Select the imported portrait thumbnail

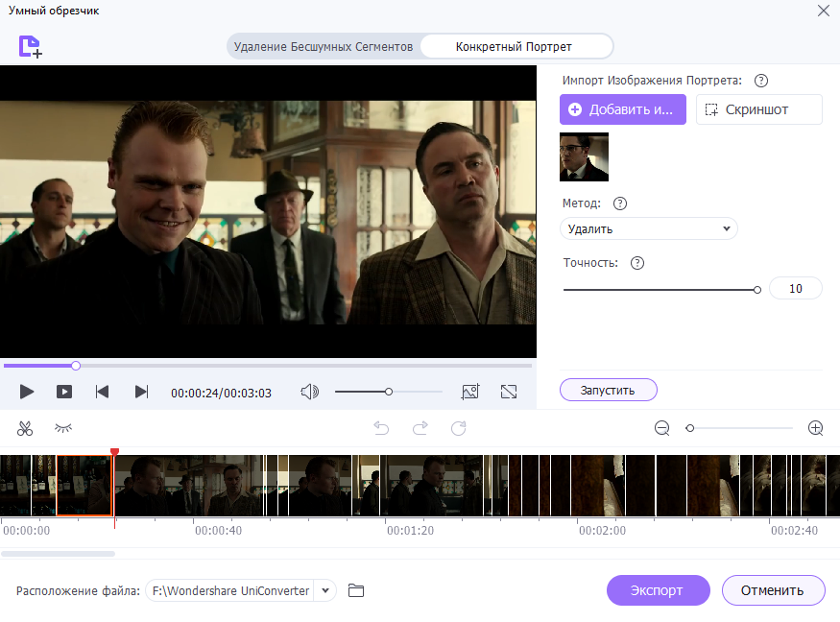point(584,157)
